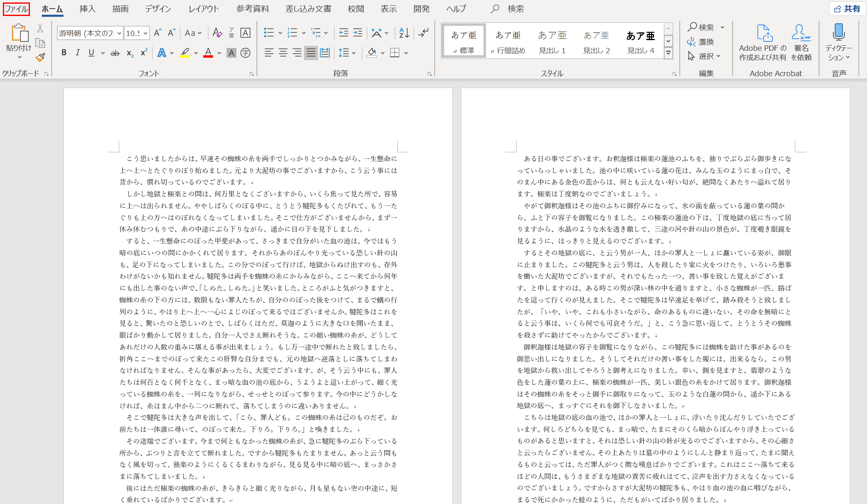Decrease font size with the smaller A

coord(172,33)
